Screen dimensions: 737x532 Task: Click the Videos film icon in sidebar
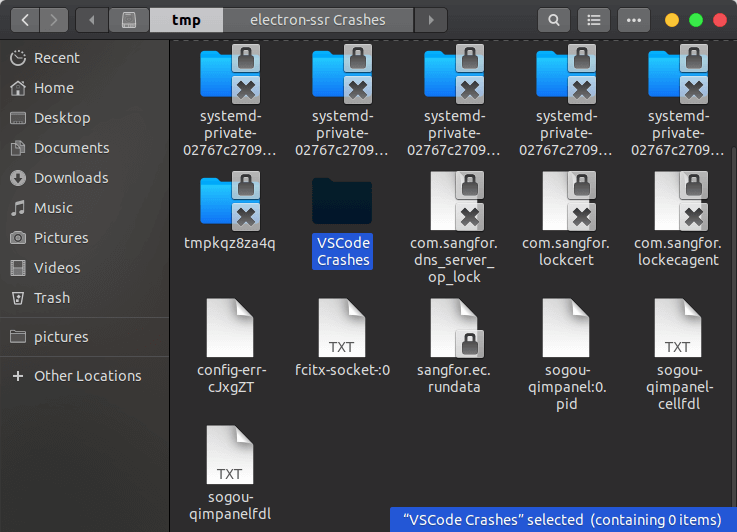pos(18,268)
